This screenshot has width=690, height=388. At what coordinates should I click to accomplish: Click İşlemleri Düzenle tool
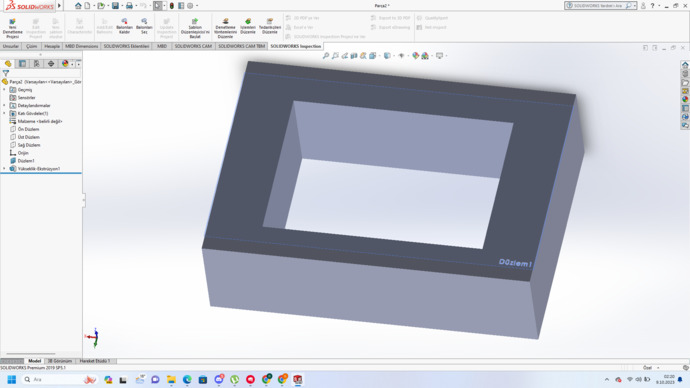pyautogui.click(x=248, y=26)
